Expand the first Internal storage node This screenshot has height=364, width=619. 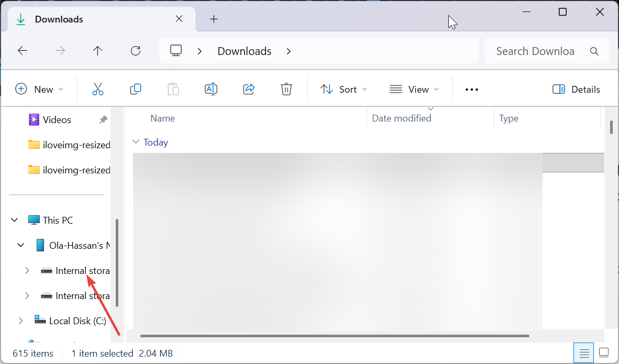pos(27,270)
